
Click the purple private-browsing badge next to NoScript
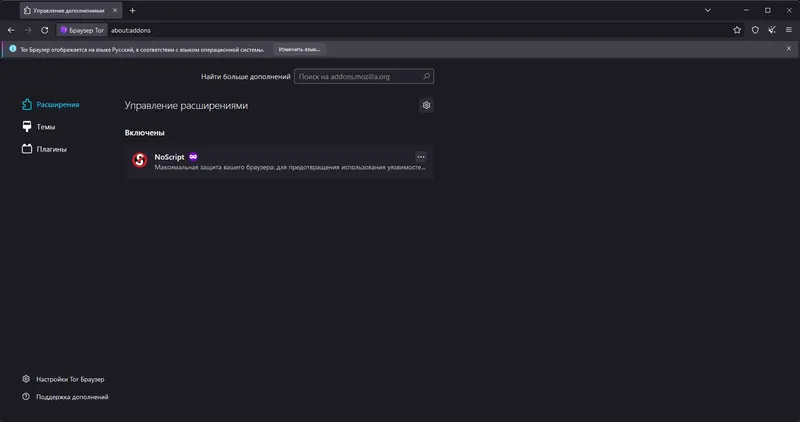[193, 157]
